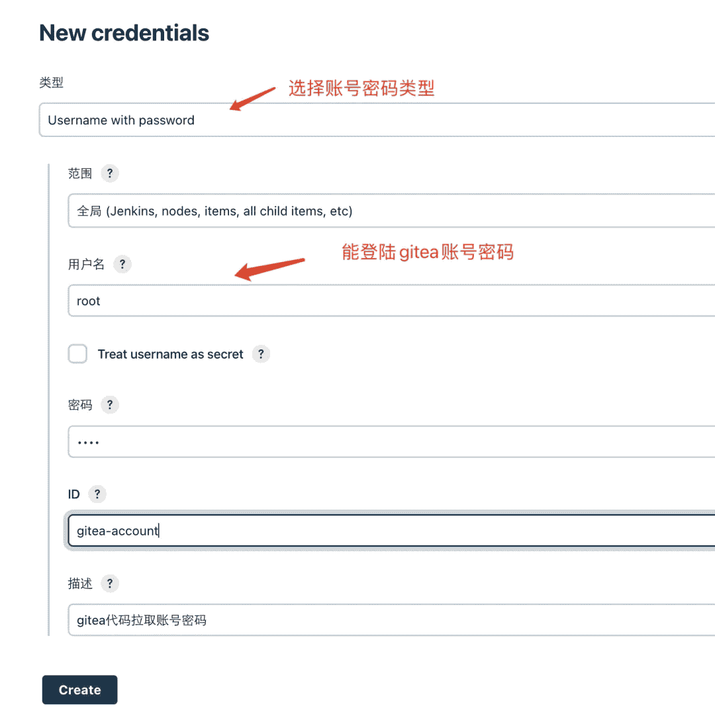Screen dimensions: 715x728
Task: Click the 用户名 field containing root
Action: 391,301
